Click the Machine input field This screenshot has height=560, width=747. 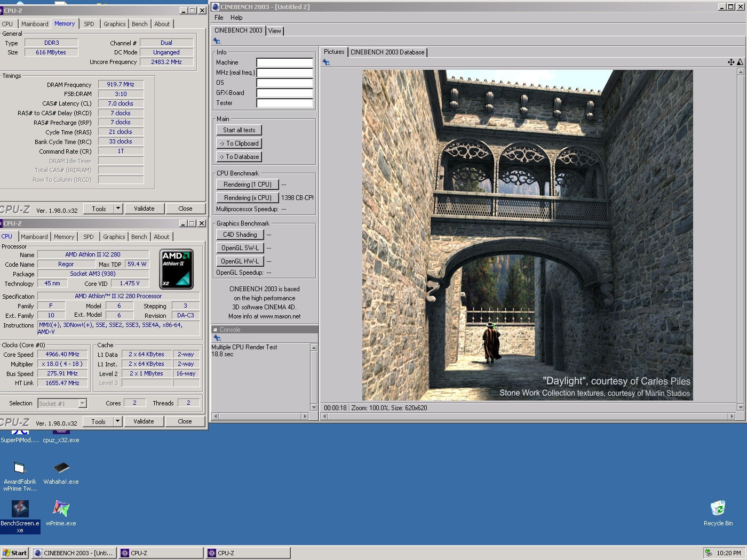pos(284,62)
